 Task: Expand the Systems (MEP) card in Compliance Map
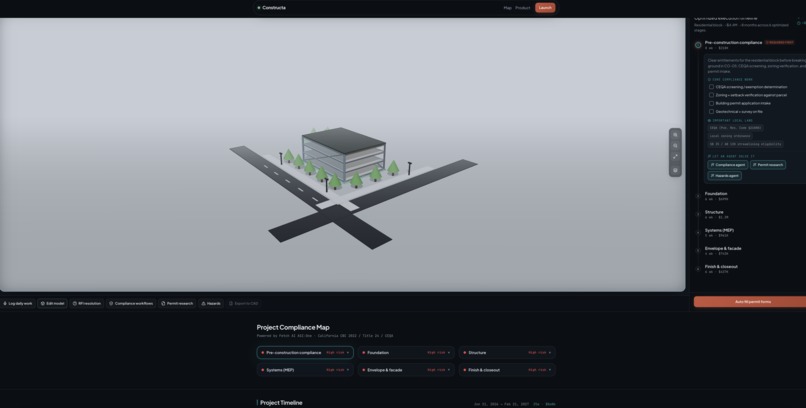(x=305, y=370)
